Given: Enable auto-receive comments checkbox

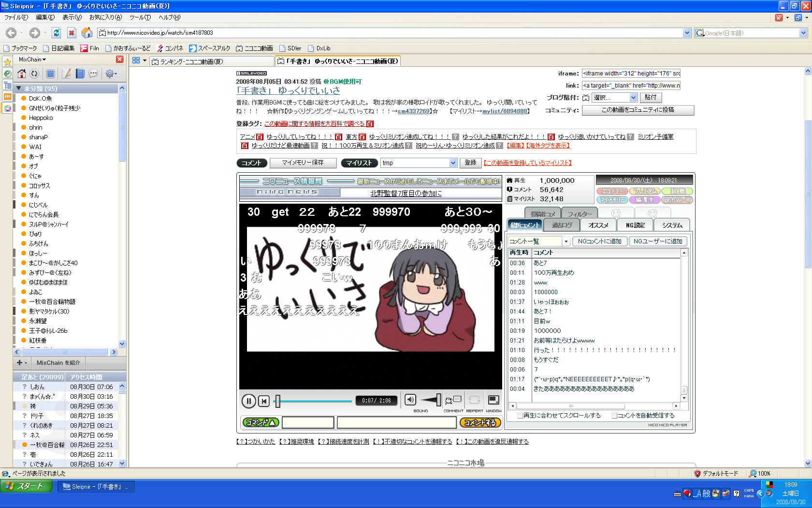Looking at the screenshot, I should [x=614, y=416].
